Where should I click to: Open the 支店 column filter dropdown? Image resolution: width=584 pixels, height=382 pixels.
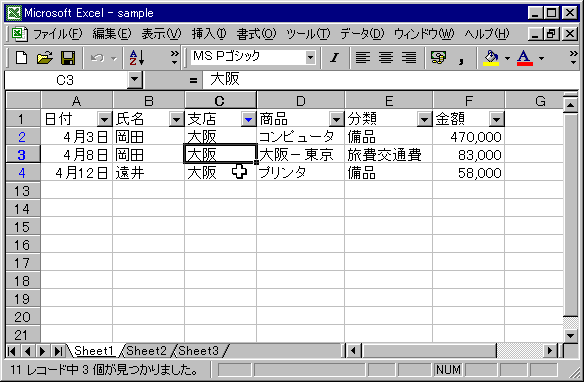coord(248,120)
